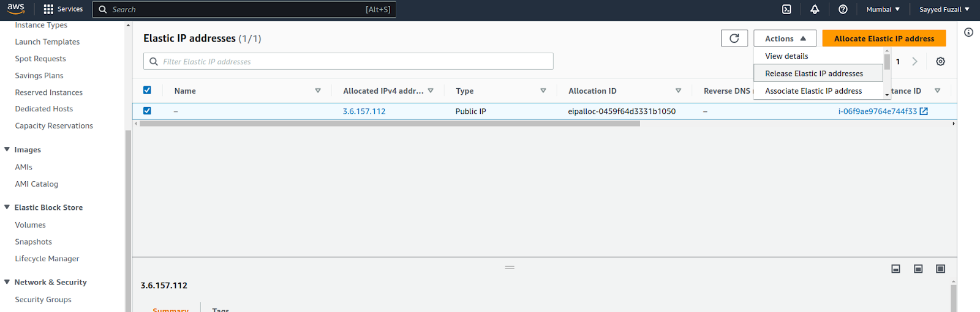
Task: Switch to the Tags tab
Action: 221,310
